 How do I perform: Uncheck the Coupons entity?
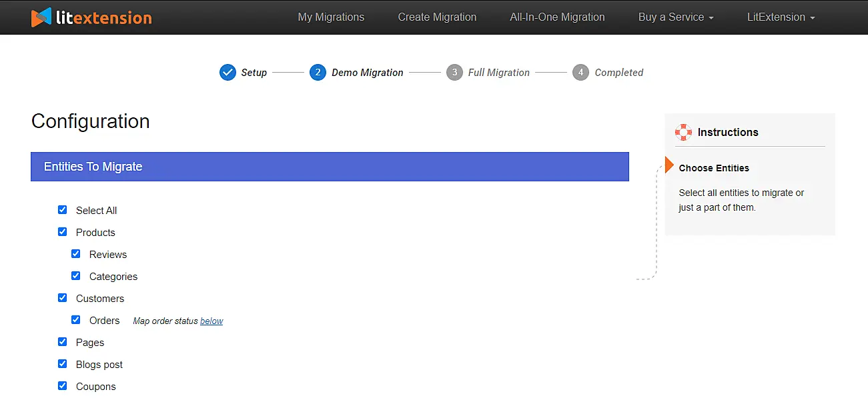(62, 385)
